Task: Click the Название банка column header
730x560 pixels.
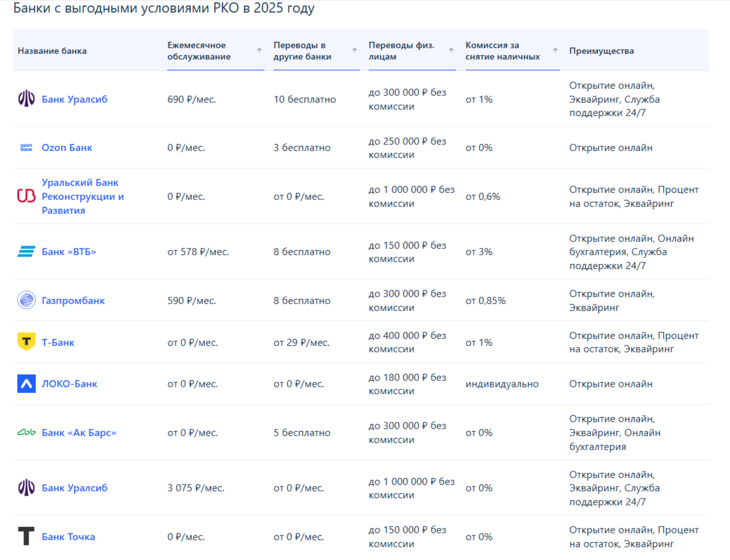Action: 52,51
